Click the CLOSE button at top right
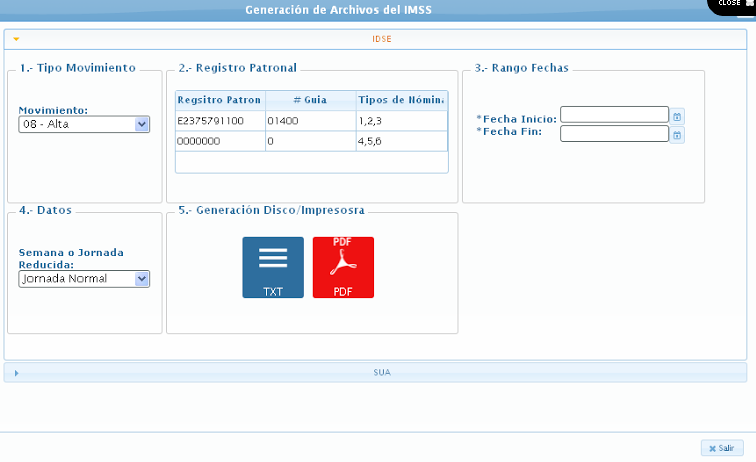The image size is (756, 462). point(733,5)
